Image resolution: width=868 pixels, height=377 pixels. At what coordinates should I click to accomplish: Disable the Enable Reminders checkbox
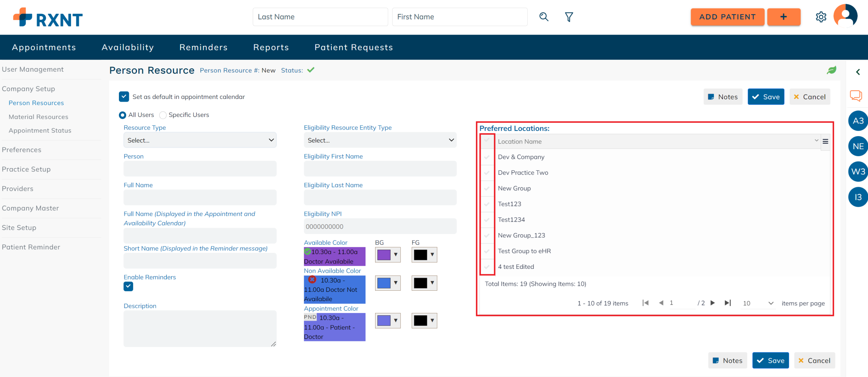128,286
